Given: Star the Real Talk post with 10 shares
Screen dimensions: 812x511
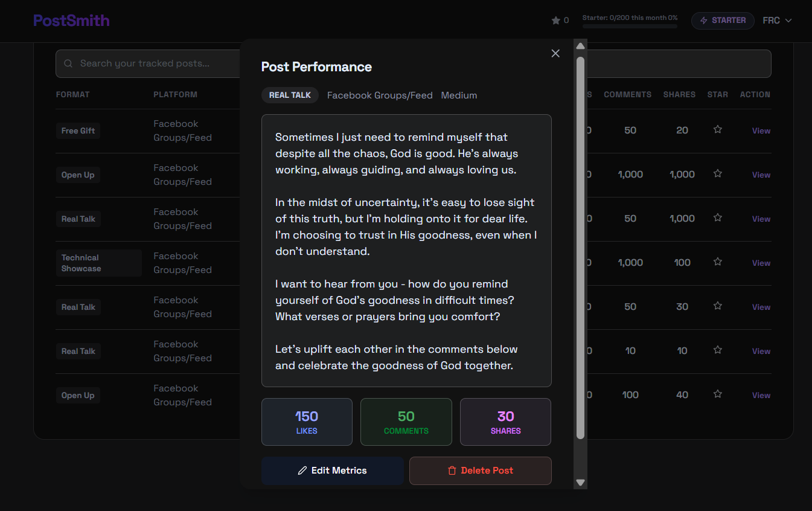Looking at the screenshot, I should coord(718,350).
